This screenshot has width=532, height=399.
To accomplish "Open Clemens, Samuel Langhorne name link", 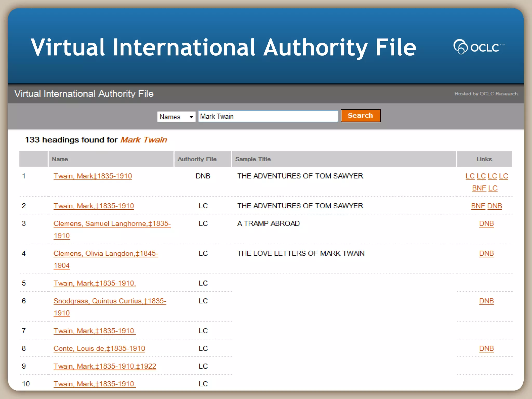I will (x=112, y=230).
